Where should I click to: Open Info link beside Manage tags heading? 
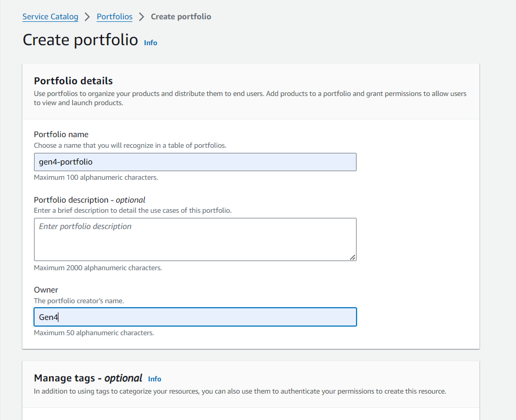click(x=154, y=379)
